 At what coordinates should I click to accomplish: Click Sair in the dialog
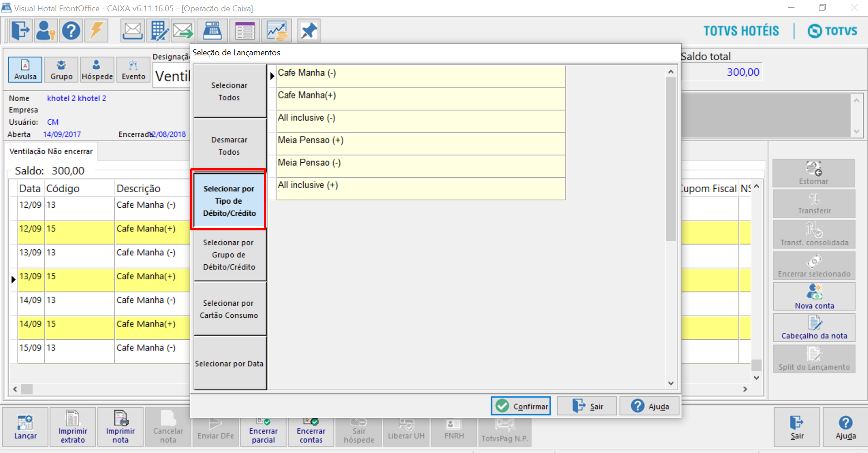click(x=587, y=406)
